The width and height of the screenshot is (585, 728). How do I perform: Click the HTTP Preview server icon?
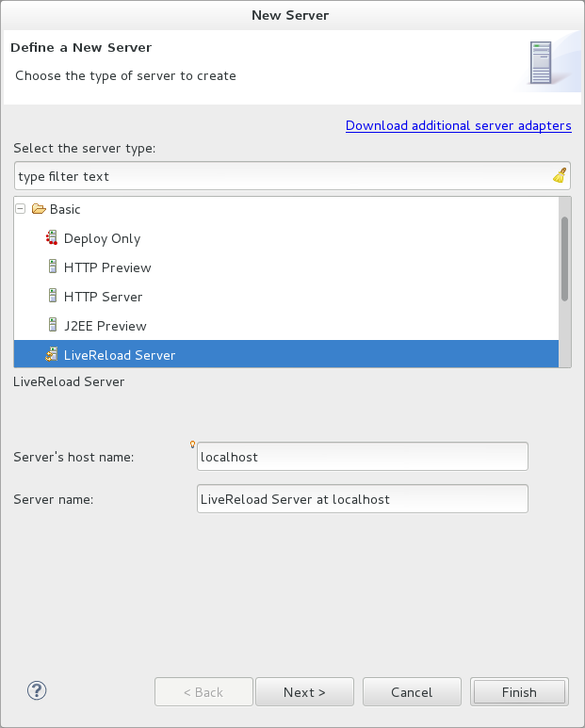[53, 267]
